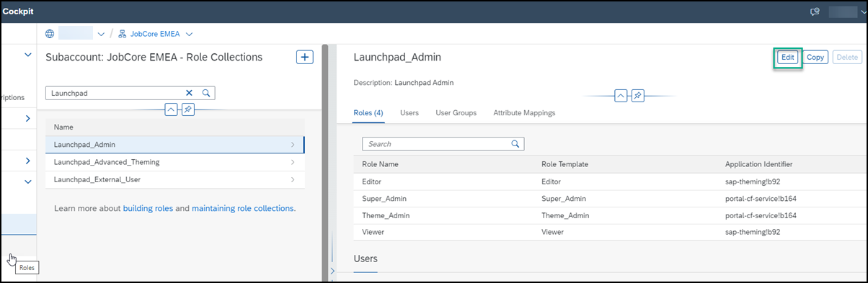The height and width of the screenshot is (283, 868).
Task: Open the Launchpad_Admin row chevron
Action: 293,145
